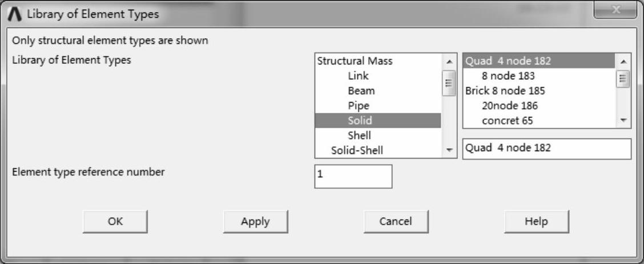Click Apply to add element type

coord(255,221)
